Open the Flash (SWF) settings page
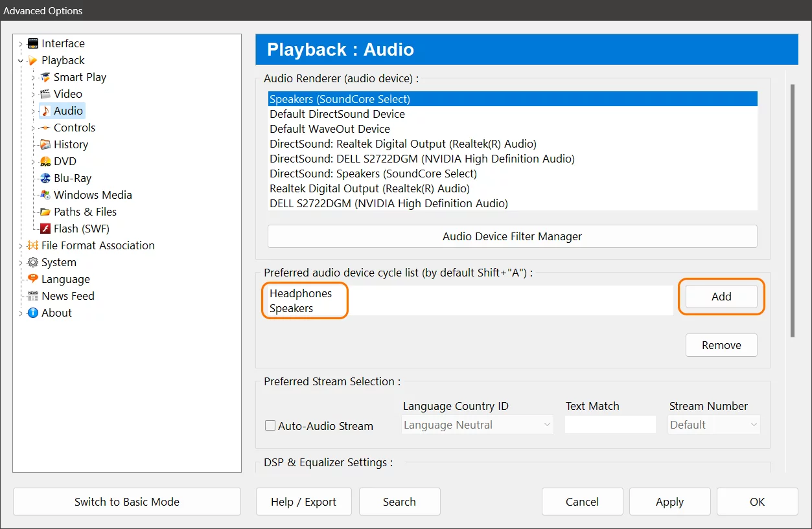The width and height of the screenshot is (812, 529). tap(82, 229)
